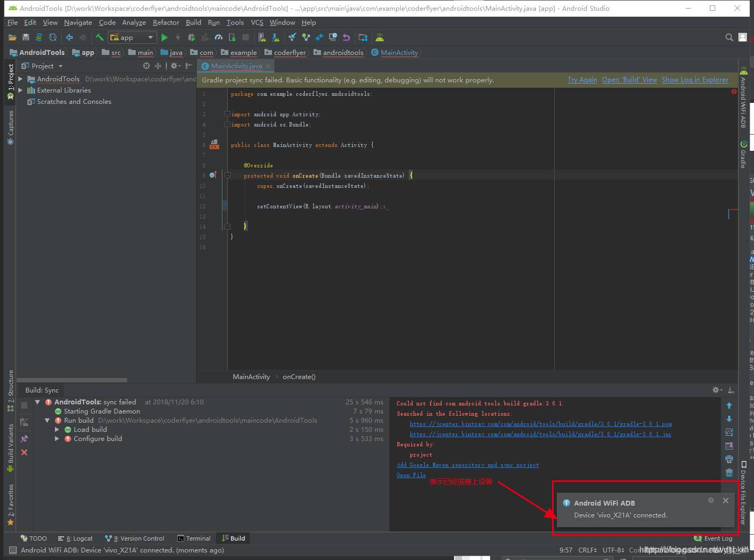The image size is (754, 560).
Task: Expand the Configure build node
Action: click(x=57, y=439)
